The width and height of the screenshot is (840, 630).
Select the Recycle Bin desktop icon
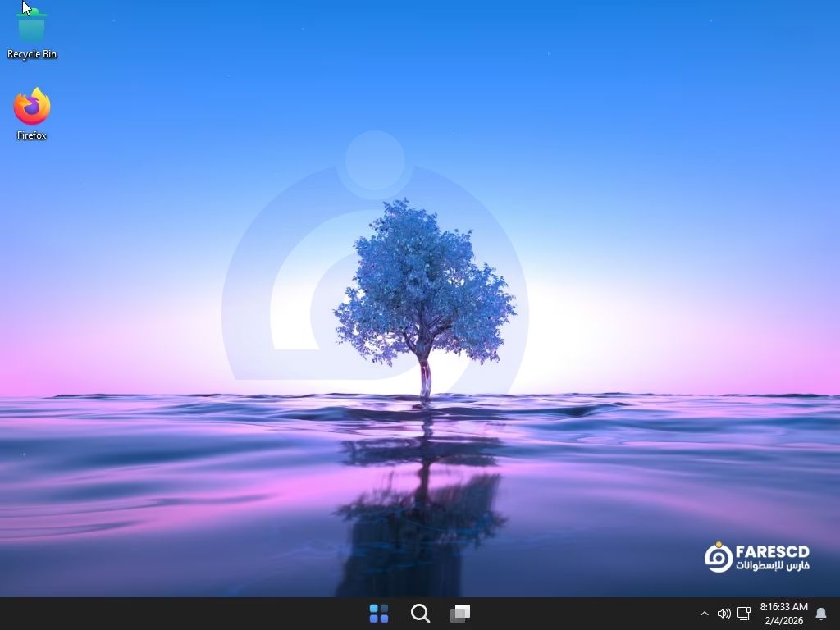coord(32,26)
